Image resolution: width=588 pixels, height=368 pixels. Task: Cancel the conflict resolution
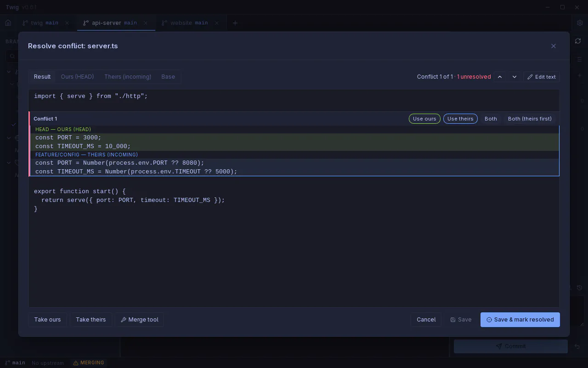click(x=426, y=320)
